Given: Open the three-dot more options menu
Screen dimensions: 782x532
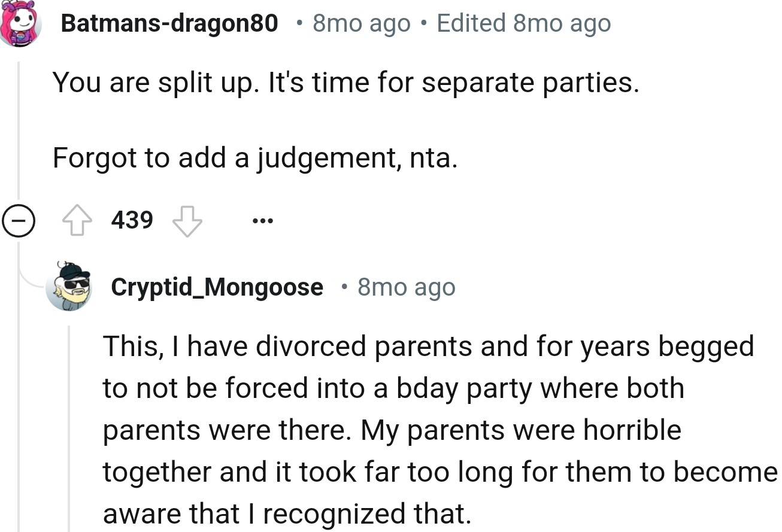Looking at the screenshot, I should pyautogui.click(x=262, y=221).
